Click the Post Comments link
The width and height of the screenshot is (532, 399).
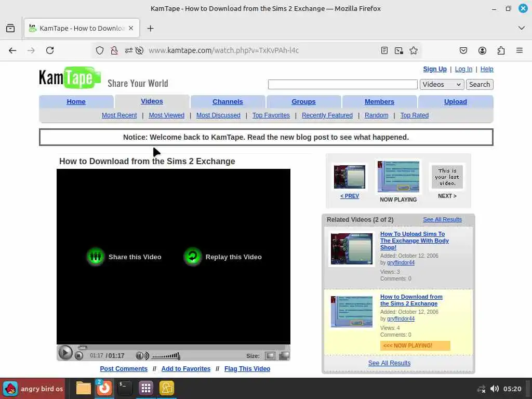click(124, 369)
